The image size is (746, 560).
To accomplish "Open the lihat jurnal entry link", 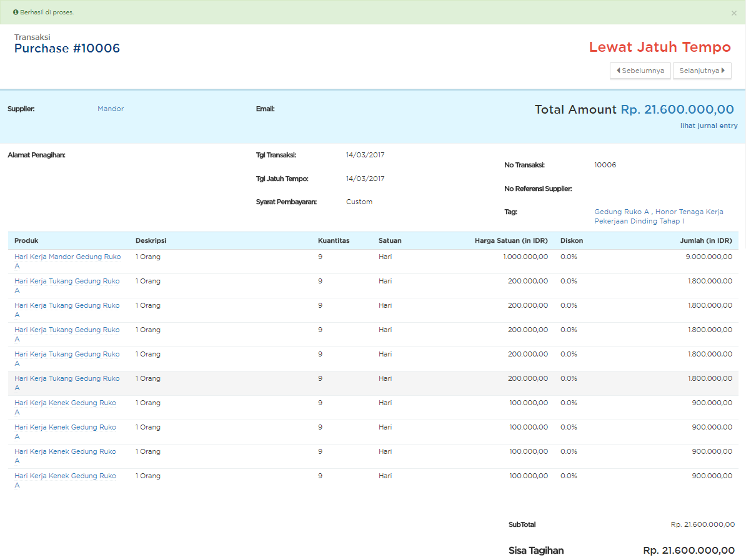I will click(x=709, y=125).
